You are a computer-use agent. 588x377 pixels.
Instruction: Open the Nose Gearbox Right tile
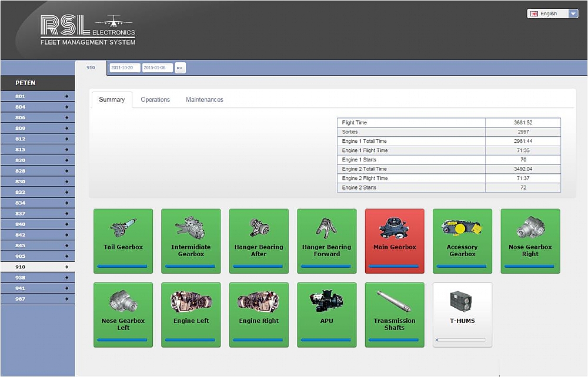click(530, 241)
